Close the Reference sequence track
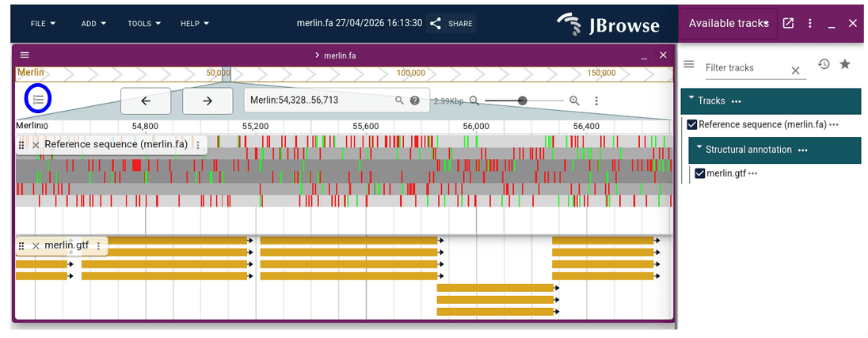868x338 pixels. (x=36, y=145)
